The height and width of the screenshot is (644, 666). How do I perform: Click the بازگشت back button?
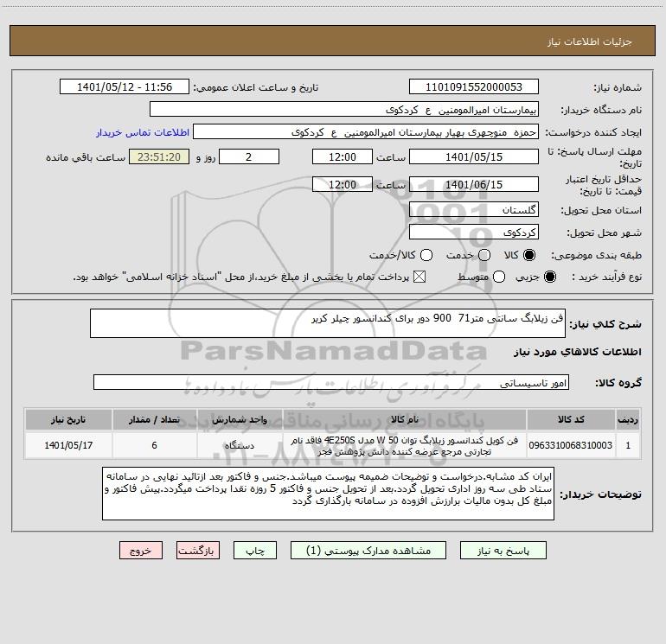coord(198,551)
